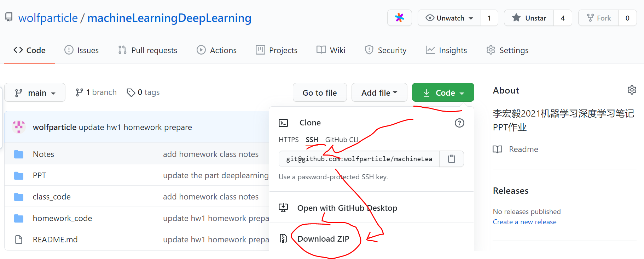Open the Releases heading link
644x259 pixels.
511,191
